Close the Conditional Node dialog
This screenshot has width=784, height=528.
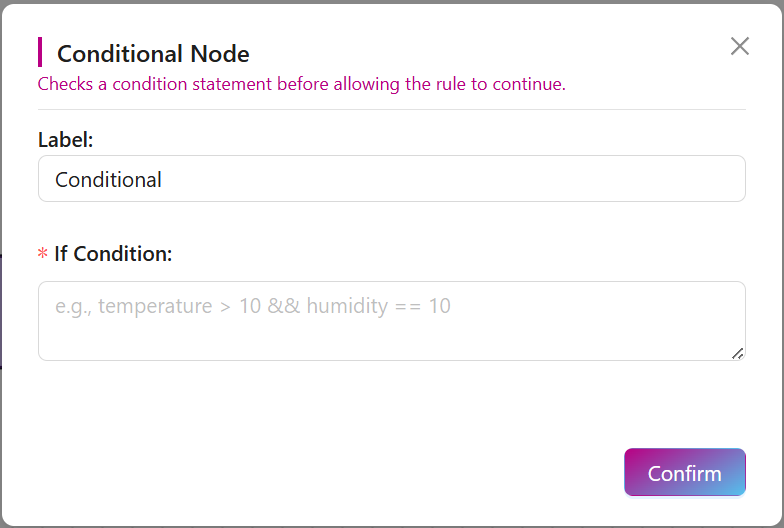click(739, 46)
